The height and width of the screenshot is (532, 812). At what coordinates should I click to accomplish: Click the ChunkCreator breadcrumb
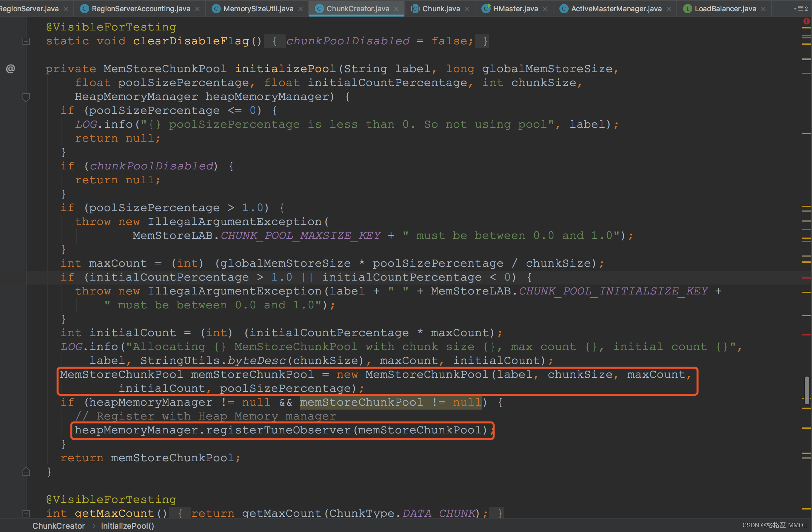click(58, 526)
